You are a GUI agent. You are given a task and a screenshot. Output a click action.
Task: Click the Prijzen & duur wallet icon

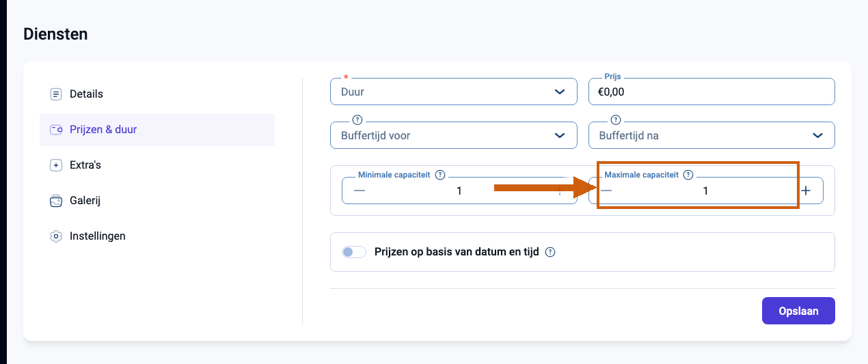[x=56, y=130]
